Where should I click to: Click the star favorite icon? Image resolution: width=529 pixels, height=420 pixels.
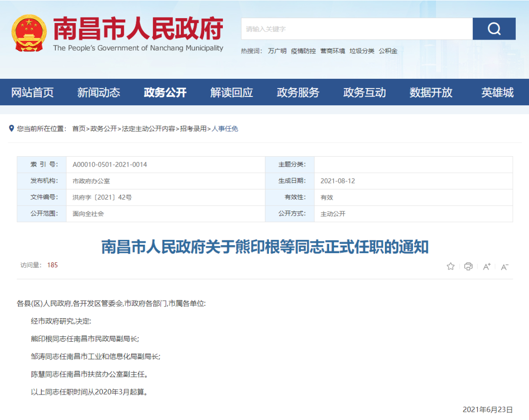point(451,267)
